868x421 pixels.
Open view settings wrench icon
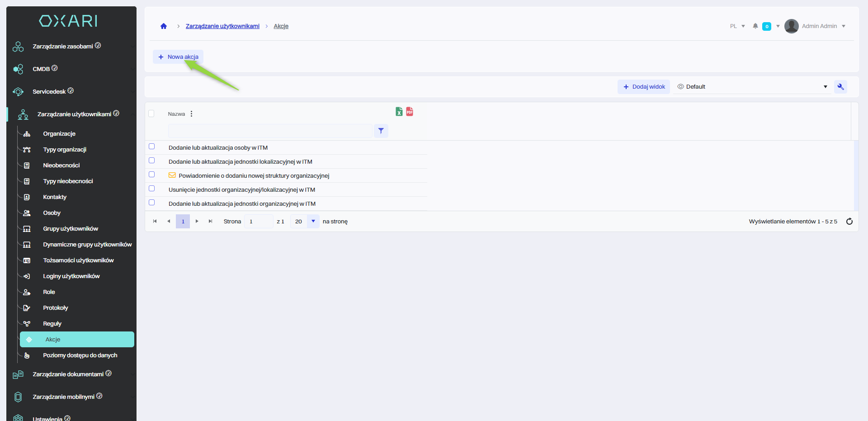pos(840,87)
